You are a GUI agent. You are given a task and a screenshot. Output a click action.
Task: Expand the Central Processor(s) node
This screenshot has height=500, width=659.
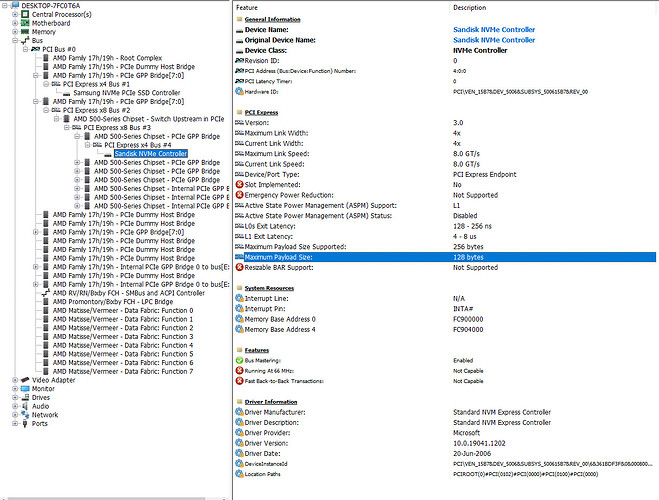click(x=15, y=14)
